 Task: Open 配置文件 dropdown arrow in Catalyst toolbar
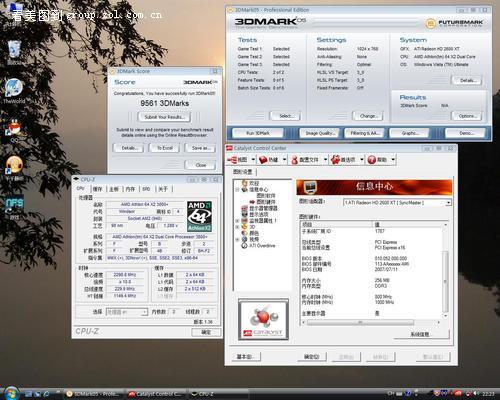pyautogui.click(x=325, y=160)
